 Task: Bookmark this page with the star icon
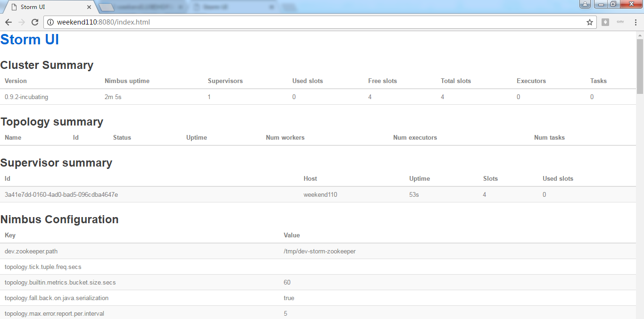(x=590, y=22)
